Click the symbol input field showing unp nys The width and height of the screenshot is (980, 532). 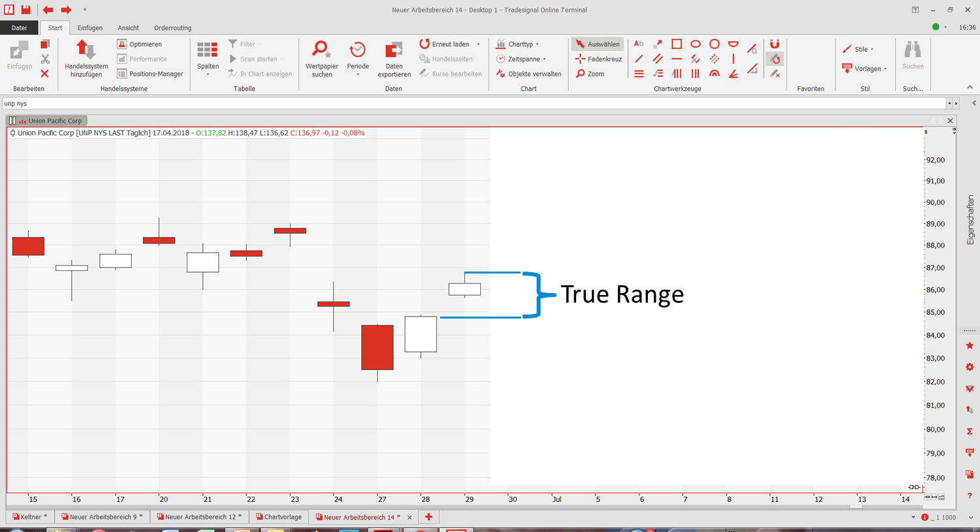point(457,103)
